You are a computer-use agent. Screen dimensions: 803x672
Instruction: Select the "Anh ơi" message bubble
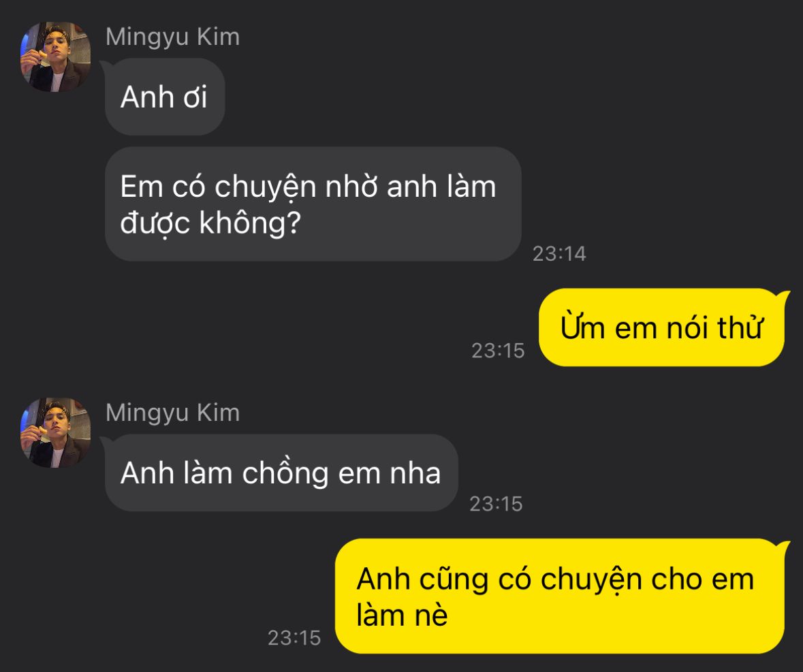165,97
